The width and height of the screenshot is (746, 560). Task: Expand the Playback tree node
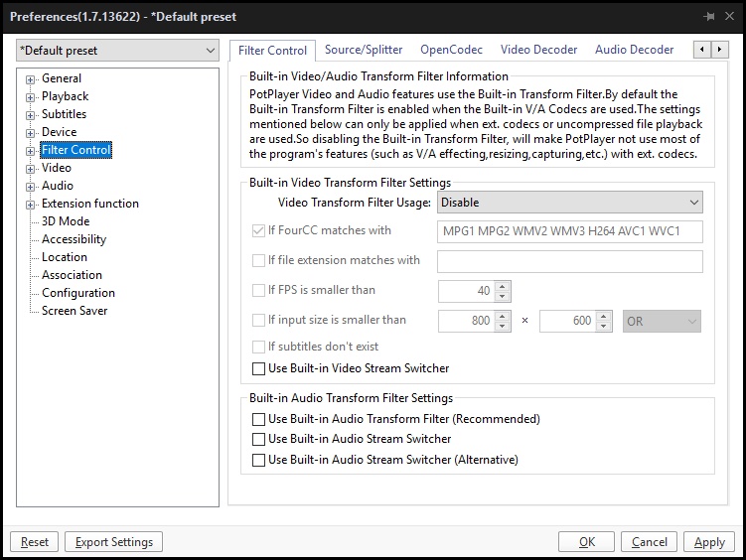coord(30,97)
